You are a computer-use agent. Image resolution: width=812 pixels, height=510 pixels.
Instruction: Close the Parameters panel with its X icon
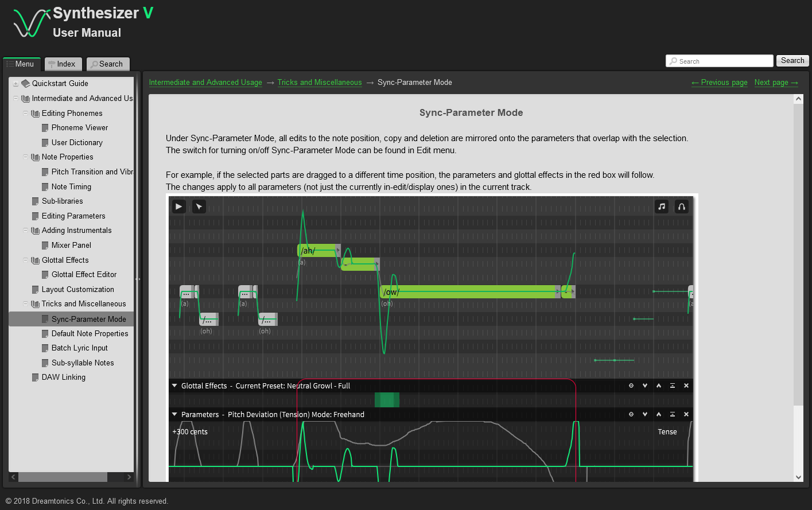pos(686,414)
